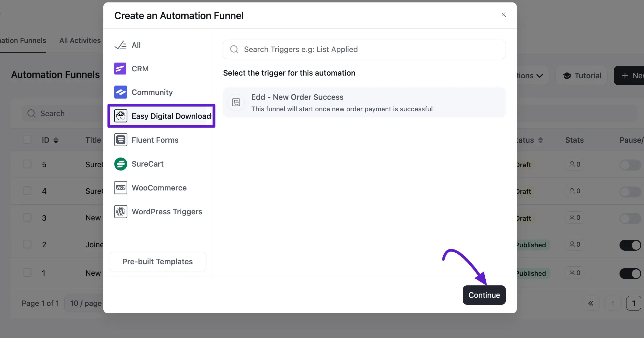Select the Edd - New Order Success trigger
Image resolution: width=644 pixels, height=338 pixels.
pyautogui.click(x=364, y=102)
